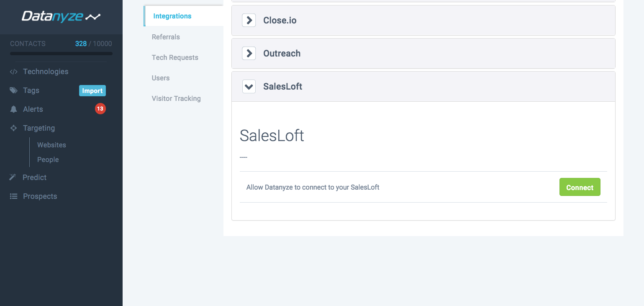Expand the Outreach integration chevron
Viewport: 644px width, 306px height.
point(249,53)
